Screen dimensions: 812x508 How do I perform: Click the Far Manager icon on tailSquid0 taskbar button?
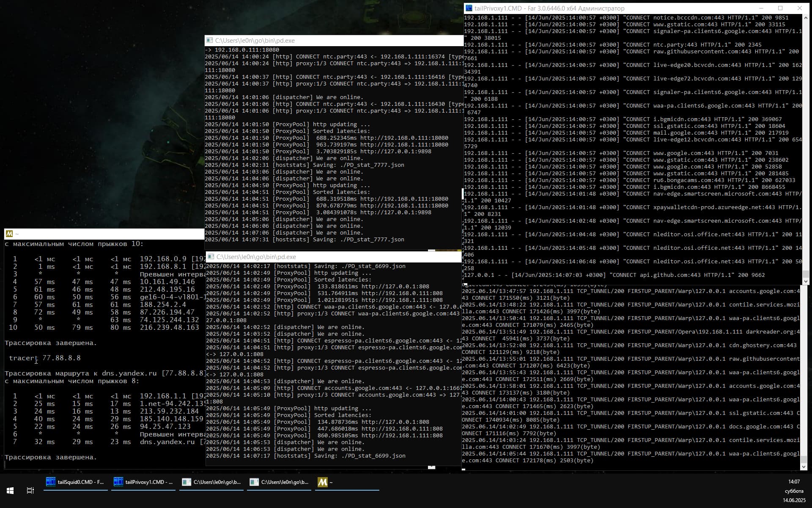coord(51,482)
